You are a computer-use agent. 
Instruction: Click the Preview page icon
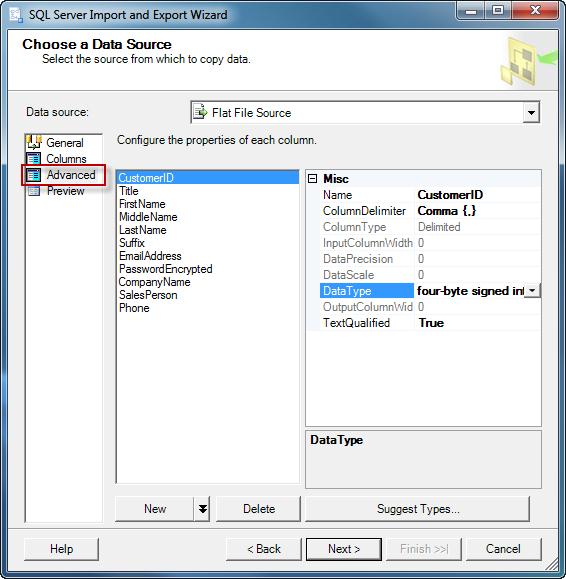coord(34,191)
